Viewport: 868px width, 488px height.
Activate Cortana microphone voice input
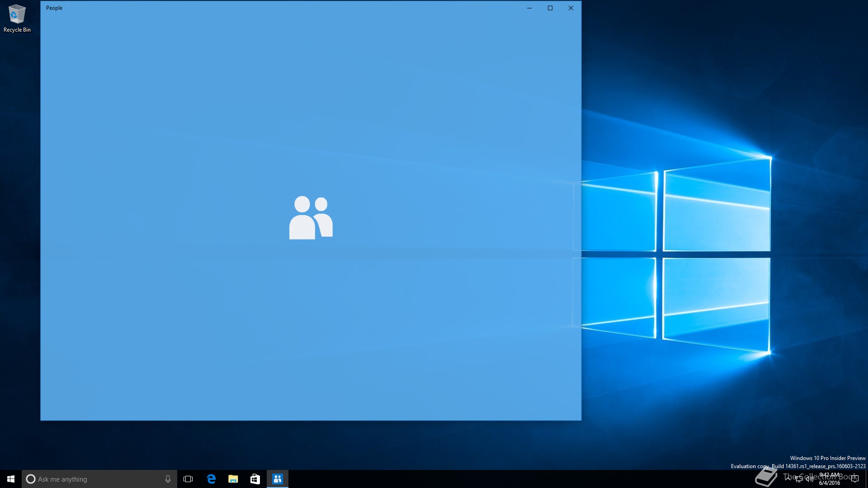click(168, 479)
